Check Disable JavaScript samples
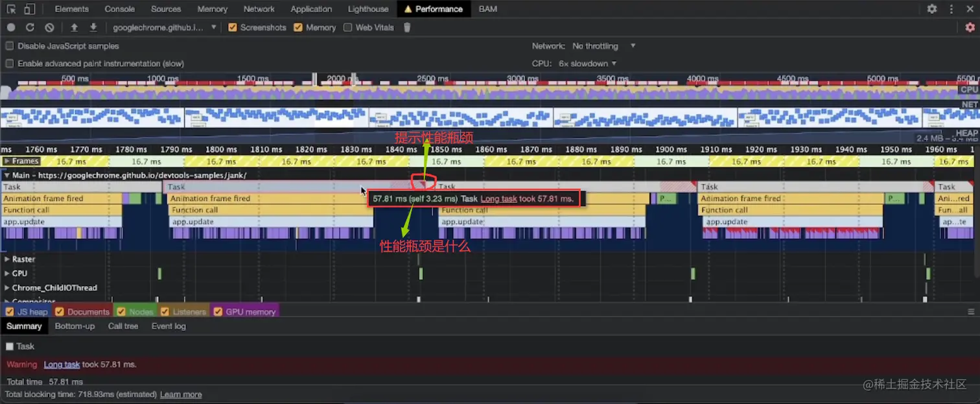The height and width of the screenshot is (404, 980). [10, 46]
